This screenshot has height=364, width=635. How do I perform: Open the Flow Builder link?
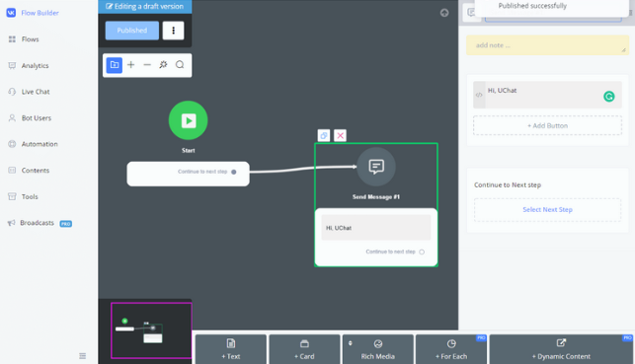click(x=40, y=13)
